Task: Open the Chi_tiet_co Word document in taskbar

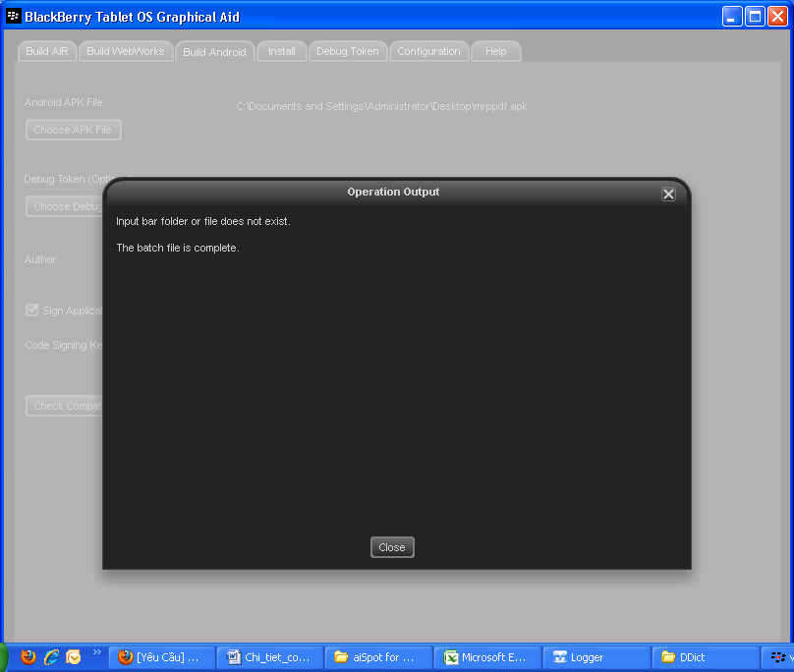Action: pyautogui.click(x=271, y=657)
